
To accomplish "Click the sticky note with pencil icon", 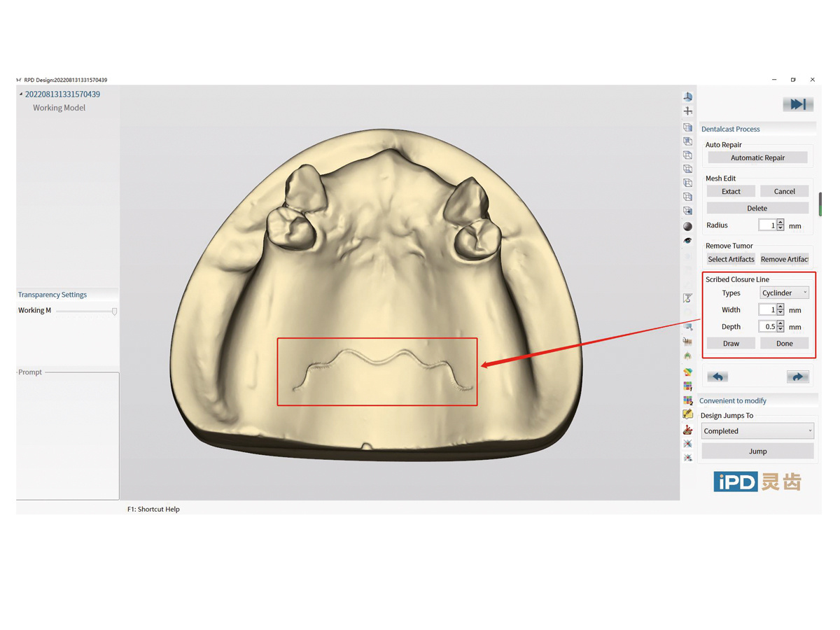I will [x=688, y=415].
